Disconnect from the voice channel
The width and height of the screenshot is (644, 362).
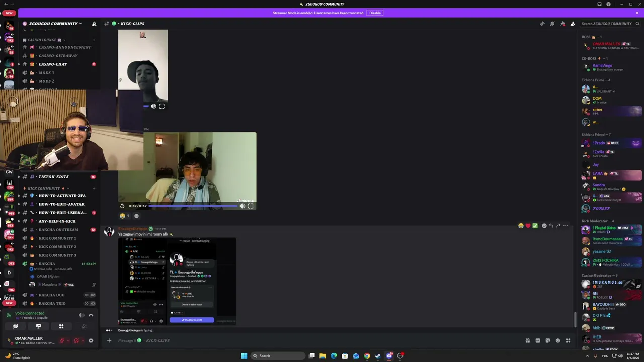[x=91, y=315]
